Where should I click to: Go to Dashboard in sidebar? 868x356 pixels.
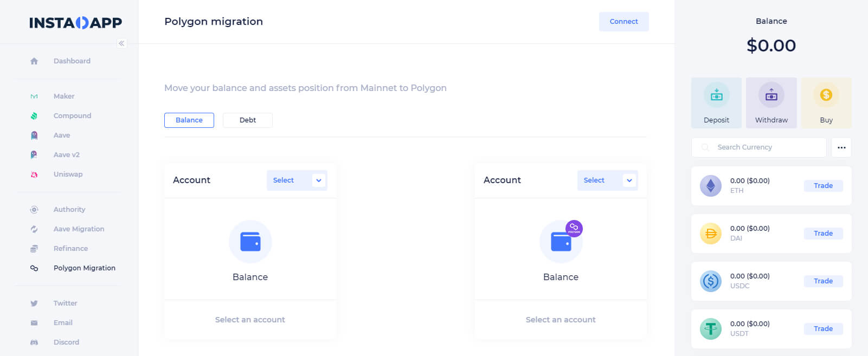tap(72, 61)
